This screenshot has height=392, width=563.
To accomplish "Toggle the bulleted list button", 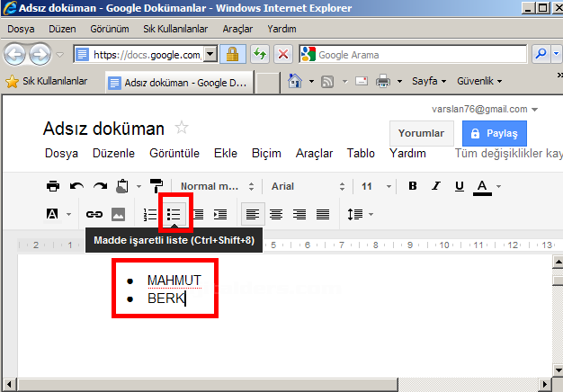I will pyautogui.click(x=174, y=214).
